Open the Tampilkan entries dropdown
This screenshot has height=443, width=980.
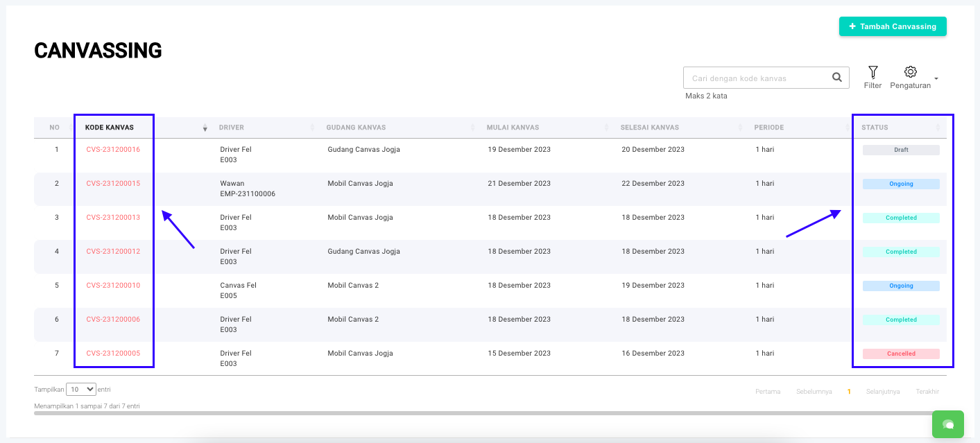81,390
